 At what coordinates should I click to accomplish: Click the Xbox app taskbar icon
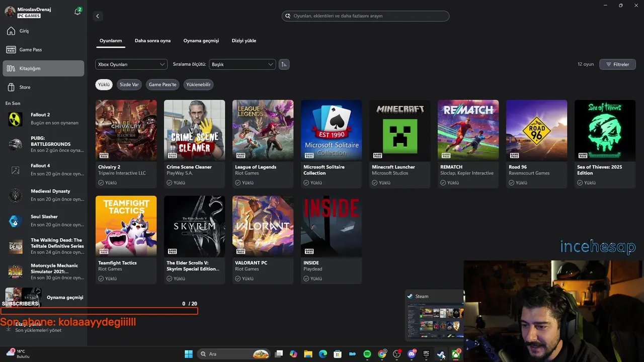456,354
